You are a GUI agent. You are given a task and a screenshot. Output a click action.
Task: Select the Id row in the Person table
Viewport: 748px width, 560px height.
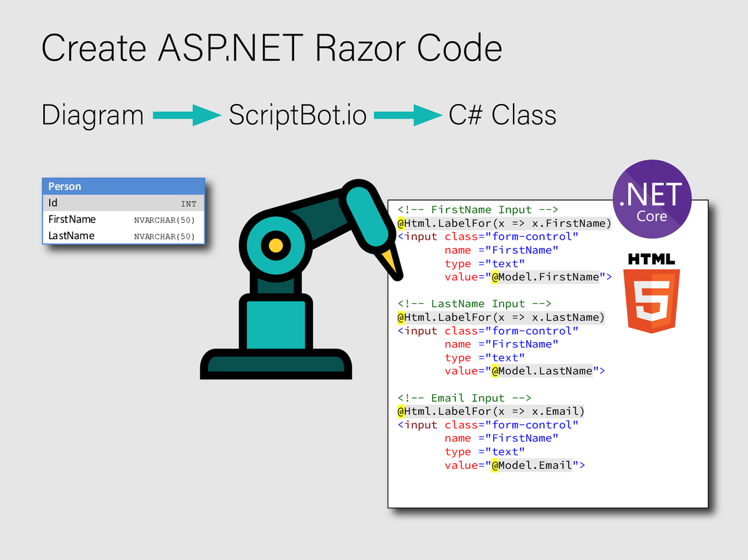coord(123,202)
